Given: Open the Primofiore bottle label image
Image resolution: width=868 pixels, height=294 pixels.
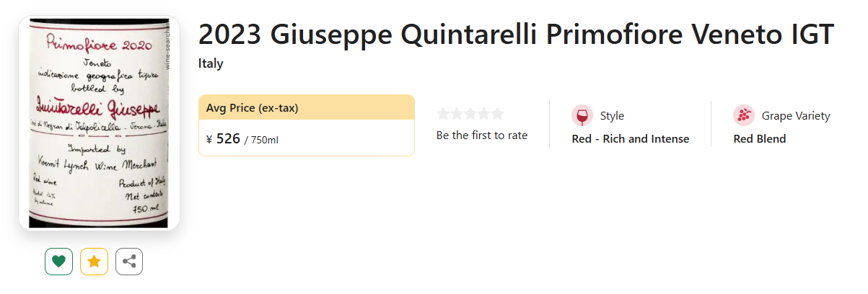Looking at the screenshot, I should pyautogui.click(x=99, y=122).
